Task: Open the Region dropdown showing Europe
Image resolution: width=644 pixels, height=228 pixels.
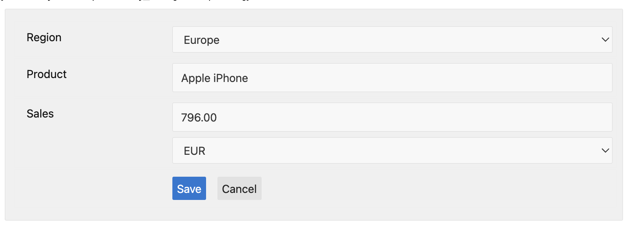Action: (x=392, y=40)
